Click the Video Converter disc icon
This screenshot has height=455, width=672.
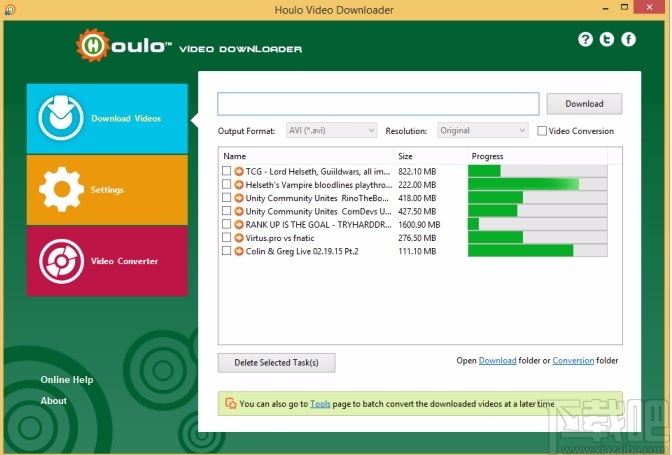click(61, 261)
